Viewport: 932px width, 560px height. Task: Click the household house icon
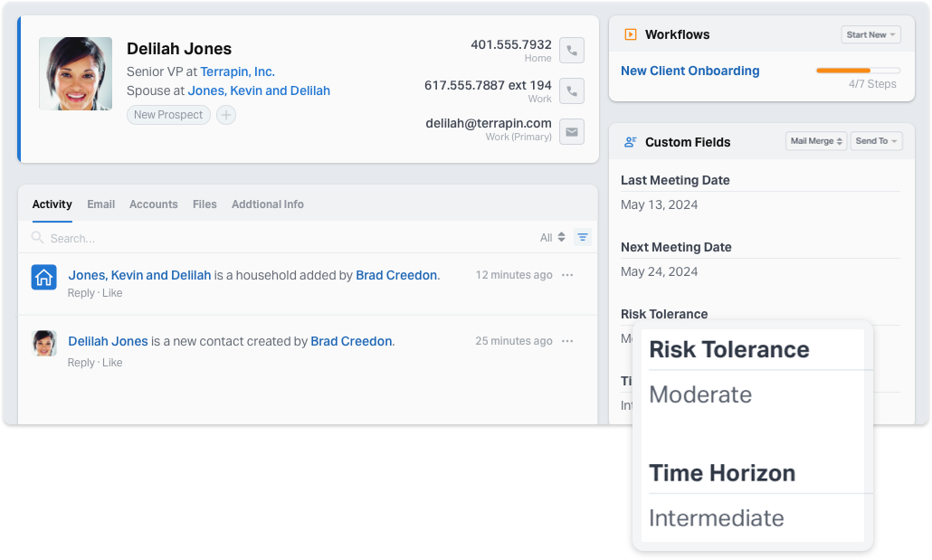pyautogui.click(x=44, y=277)
